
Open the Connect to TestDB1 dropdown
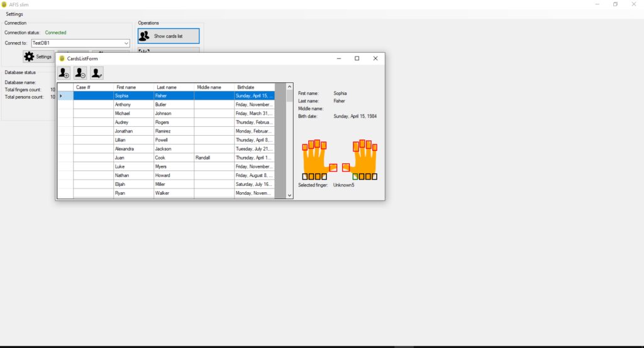click(x=126, y=43)
